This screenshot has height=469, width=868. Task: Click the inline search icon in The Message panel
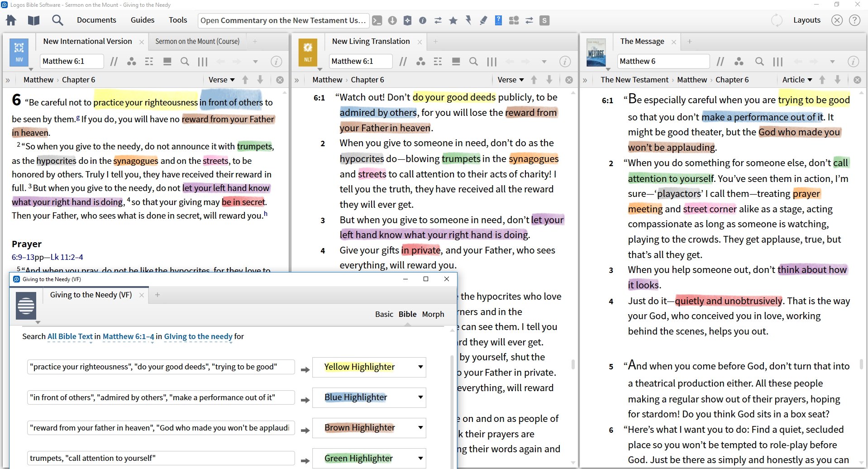click(x=759, y=62)
